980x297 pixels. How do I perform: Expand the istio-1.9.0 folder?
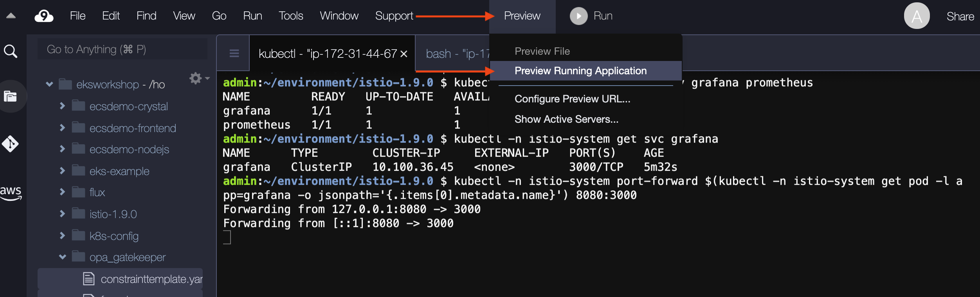62,214
